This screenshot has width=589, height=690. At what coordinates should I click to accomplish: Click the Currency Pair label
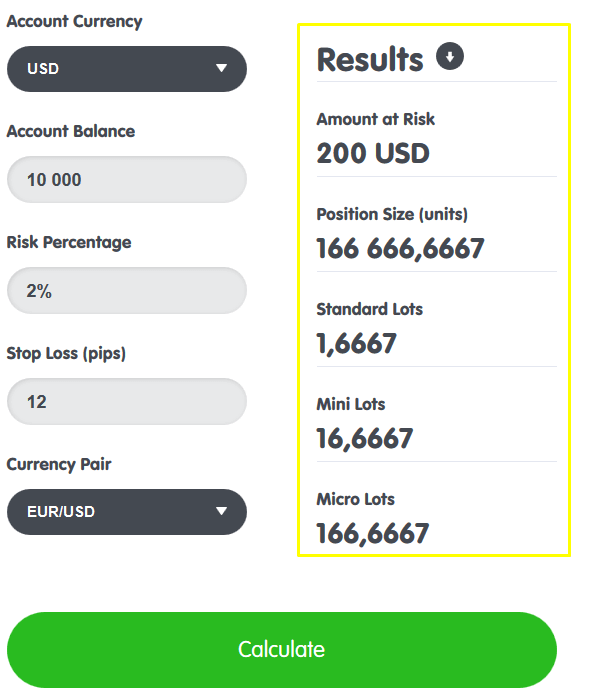coord(59,464)
